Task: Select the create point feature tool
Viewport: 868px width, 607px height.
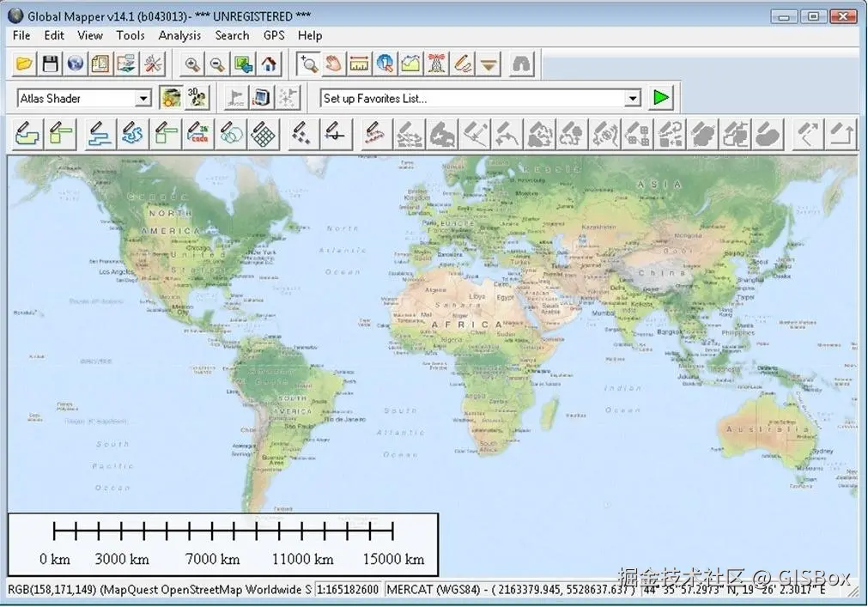Action: [x=303, y=135]
